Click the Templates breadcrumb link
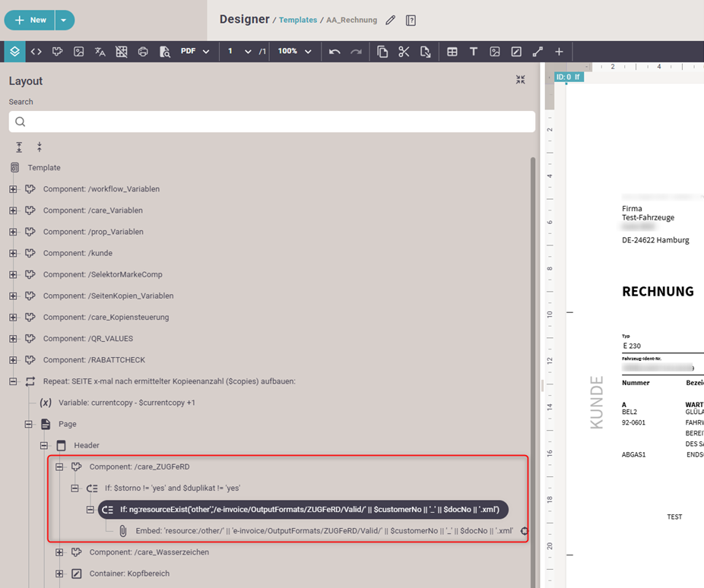The image size is (704, 588). tap(297, 21)
